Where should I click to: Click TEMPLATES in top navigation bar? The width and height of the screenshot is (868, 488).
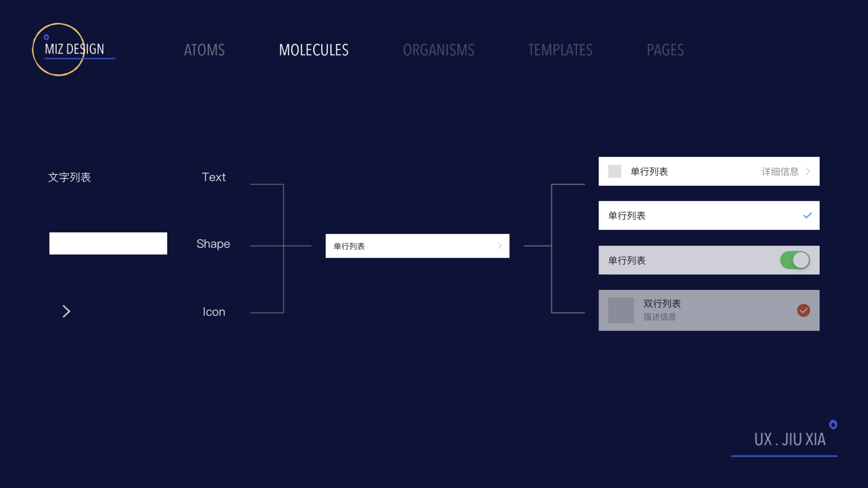pyautogui.click(x=560, y=50)
